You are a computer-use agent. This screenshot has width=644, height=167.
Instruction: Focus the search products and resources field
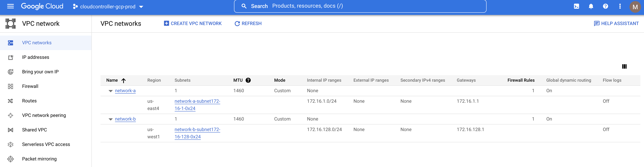click(360, 6)
